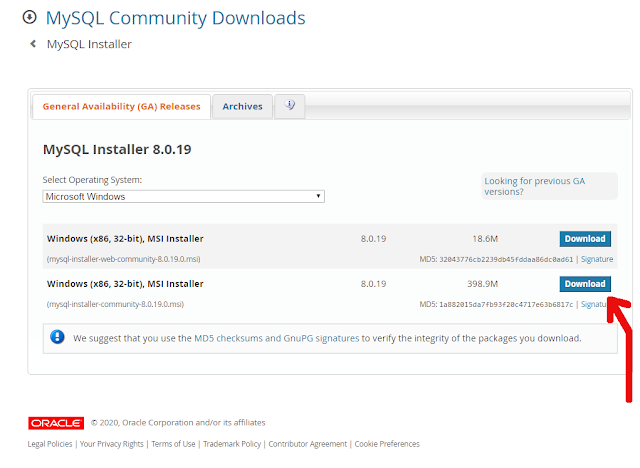Open Legal Policies footer link
640x468 pixels.
[50, 444]
